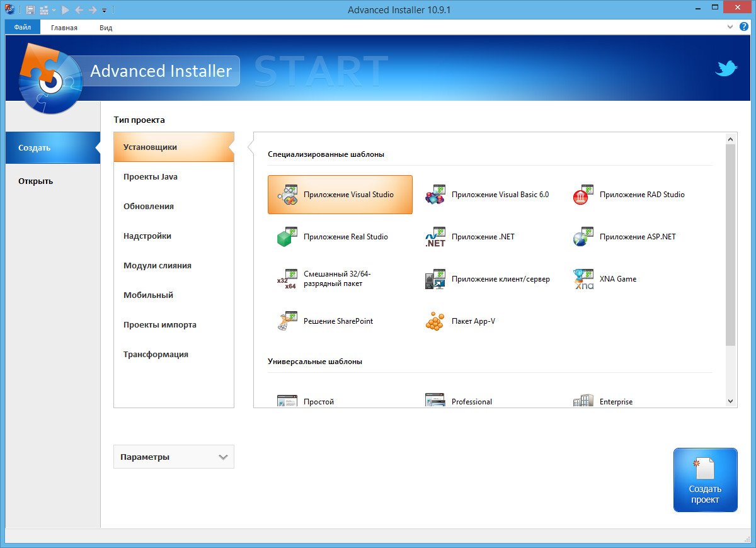Open the Файл menu tab
The height and width of the screenshot is (548, 756).
(23, 28)
